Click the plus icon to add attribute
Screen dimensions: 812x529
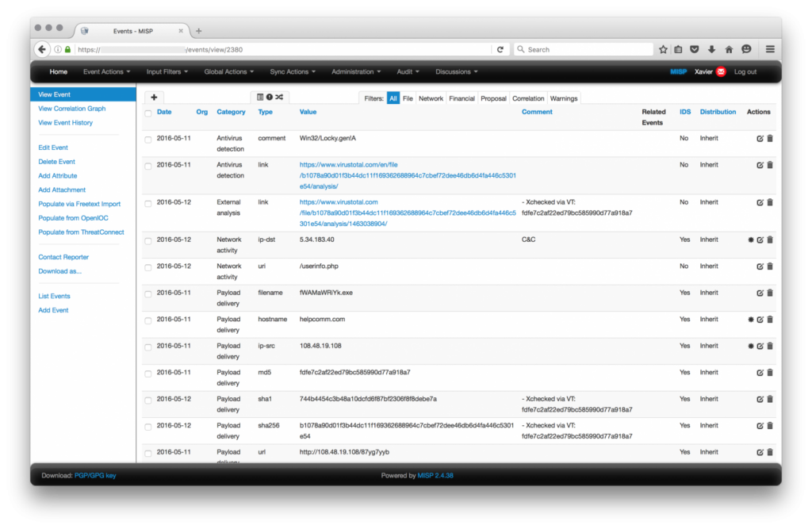(x=153, y=97)
